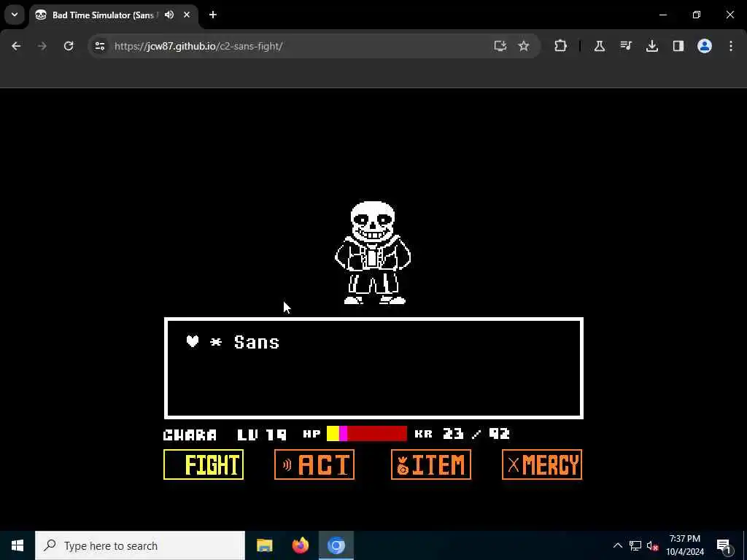Open the Downloads icon
Screen dimensions: 747x560
tap(651, 46)
